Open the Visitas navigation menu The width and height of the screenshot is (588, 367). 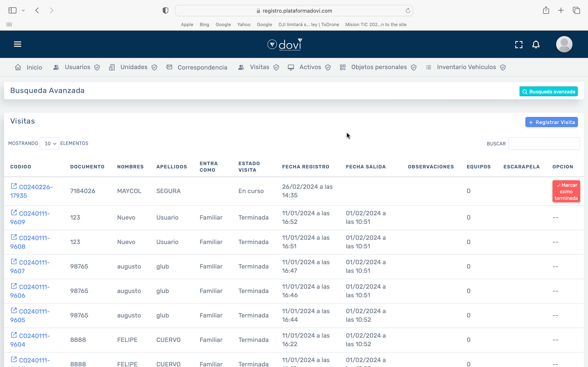259,67
